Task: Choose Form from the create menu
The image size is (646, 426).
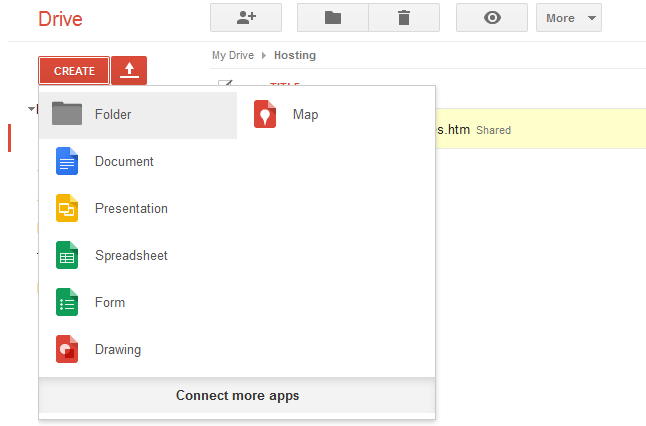Action: (138, 302)
